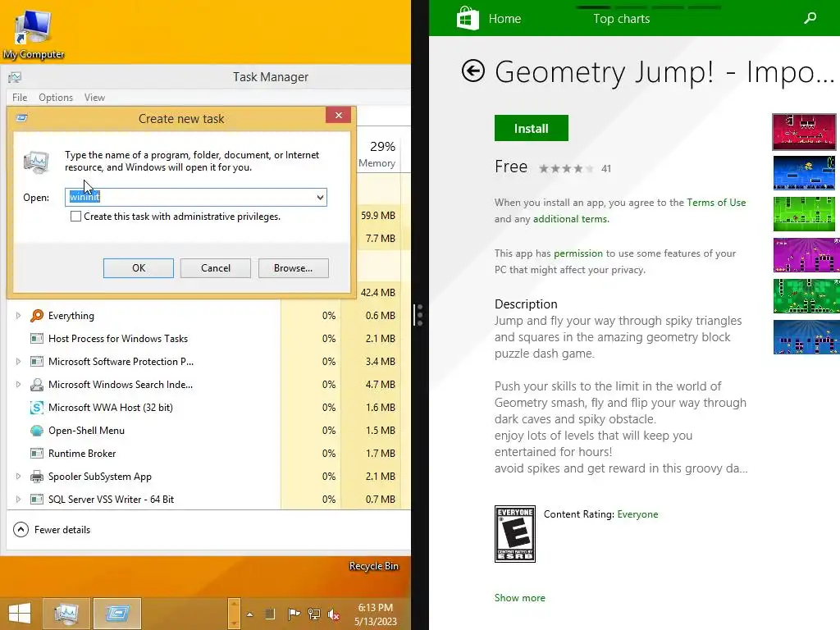Open Store search magnifier icon
The height and width of the screenshot is (630, 840).
click(x=810, y=18)
